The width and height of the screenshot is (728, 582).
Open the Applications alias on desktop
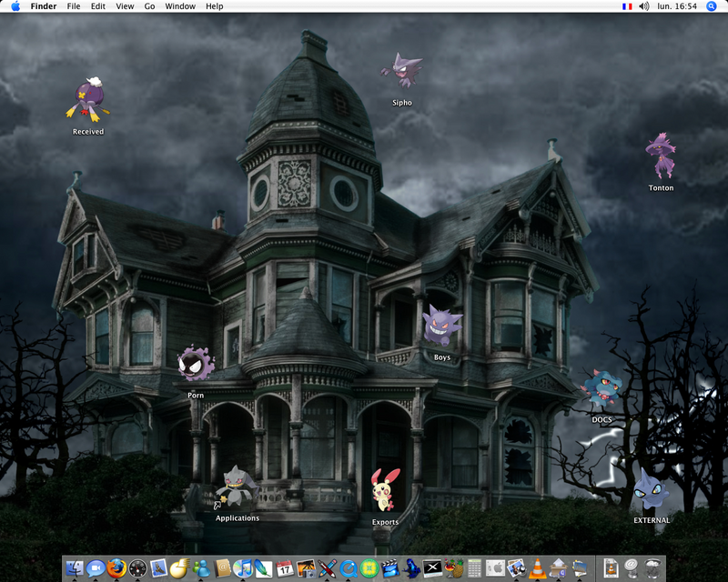click(x=238, y=487)
